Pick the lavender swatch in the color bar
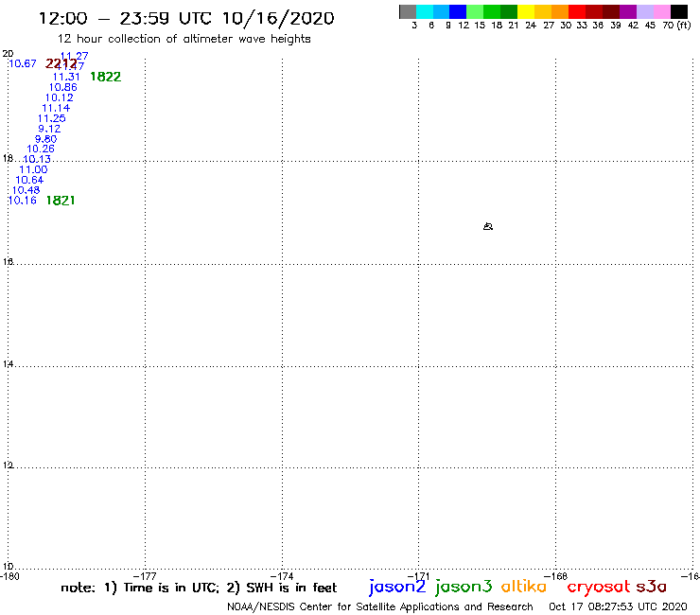700x615 pixels. click(644, 11)
